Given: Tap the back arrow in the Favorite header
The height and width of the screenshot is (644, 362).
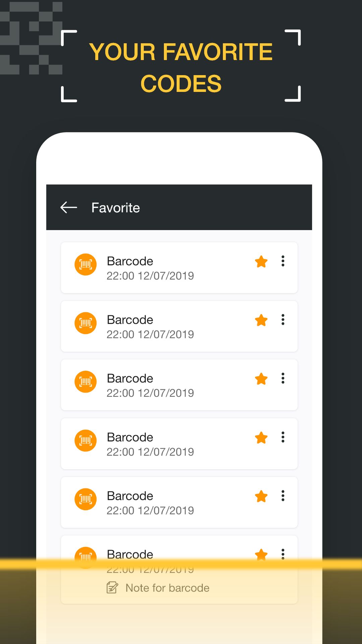Looking at the screenshot, I should 69,208.
